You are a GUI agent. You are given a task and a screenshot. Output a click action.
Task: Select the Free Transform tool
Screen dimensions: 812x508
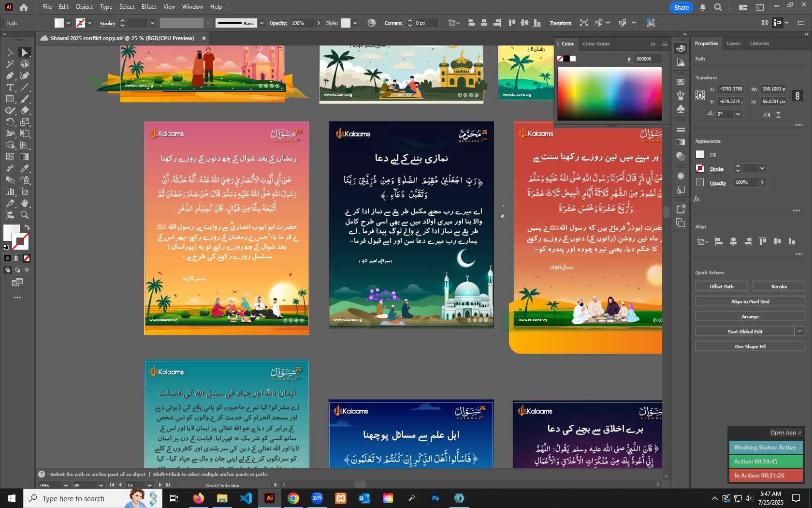coord(25,134)
